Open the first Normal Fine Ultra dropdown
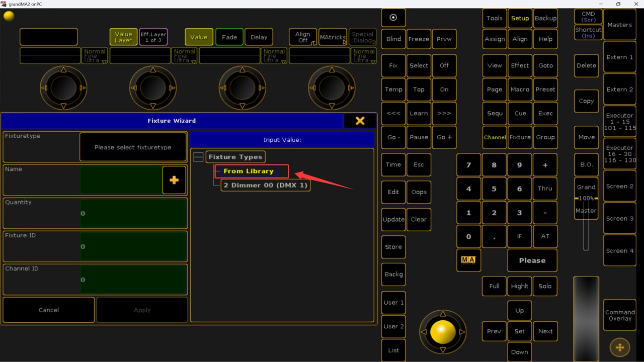 coord(95,56)
